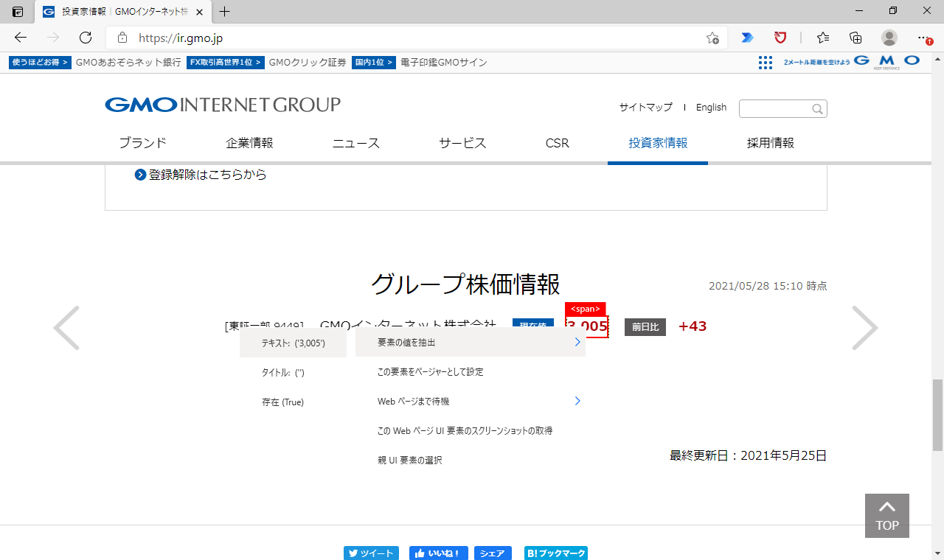Viewport: 944px width, 560px height.
Task: Reload the current page
Action: click(x=86, y=38)
